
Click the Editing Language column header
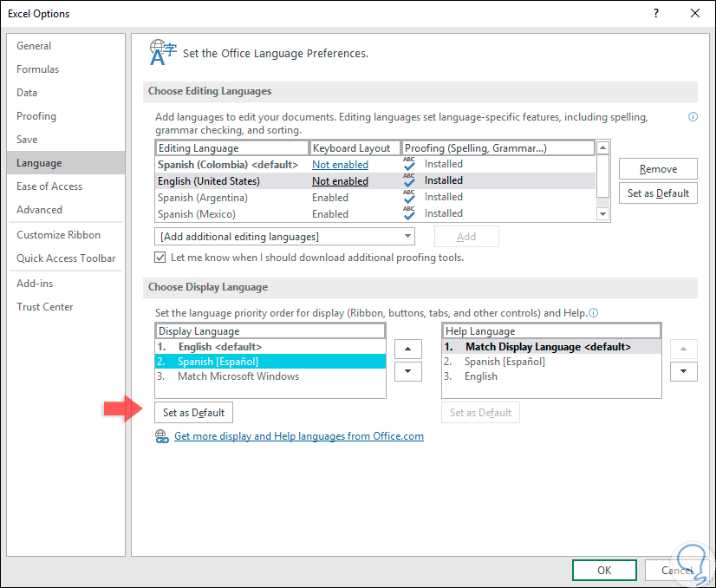click(x=232, y=148)
